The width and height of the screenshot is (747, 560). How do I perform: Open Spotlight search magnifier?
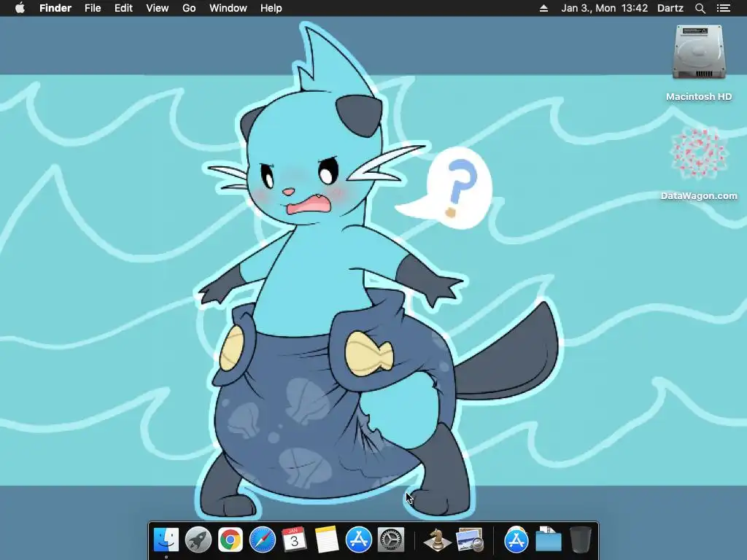click(x=700, y=8)
